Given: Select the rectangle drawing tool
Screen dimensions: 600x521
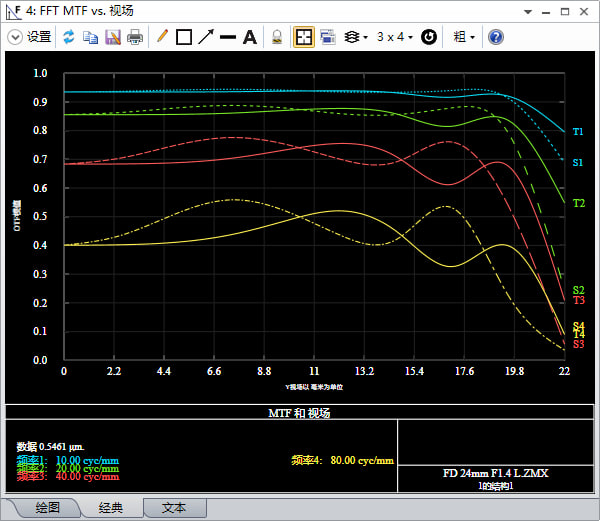Looking at the screenshot, I should (184, 37).
